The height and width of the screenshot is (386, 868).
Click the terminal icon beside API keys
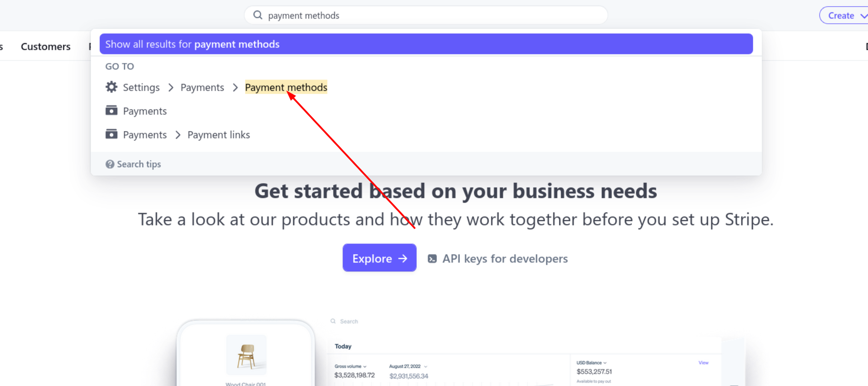[x=432, y=259]
